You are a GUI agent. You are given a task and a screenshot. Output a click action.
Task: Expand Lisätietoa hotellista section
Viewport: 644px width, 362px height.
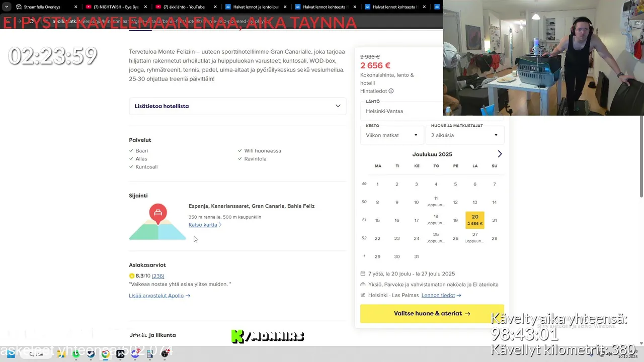pos(237,106)
